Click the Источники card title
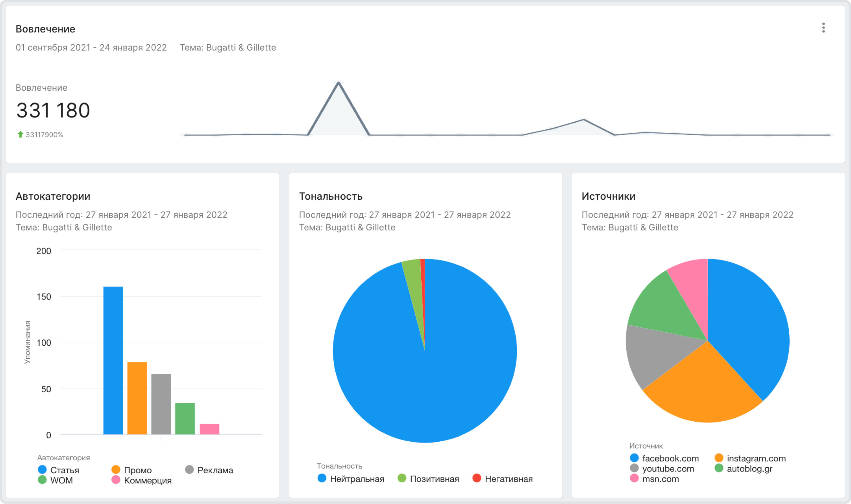851x504 pixels. (x=608, y=196)
